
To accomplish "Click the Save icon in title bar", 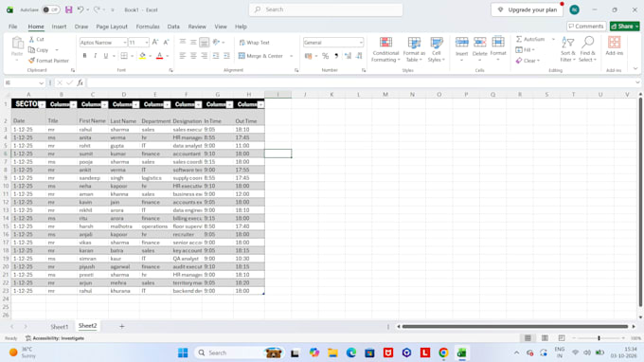I will (68, 9).
